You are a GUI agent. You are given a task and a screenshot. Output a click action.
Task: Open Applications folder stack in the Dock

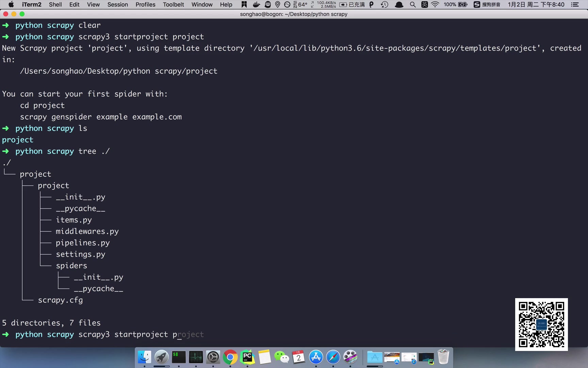point(375,357)
